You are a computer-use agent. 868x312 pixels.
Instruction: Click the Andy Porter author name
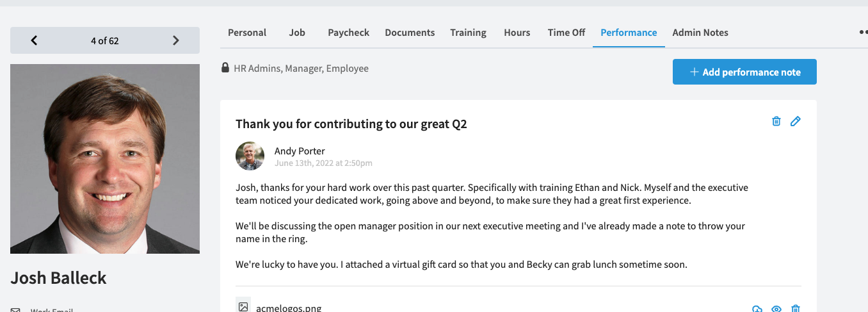[x=300, y=151]
